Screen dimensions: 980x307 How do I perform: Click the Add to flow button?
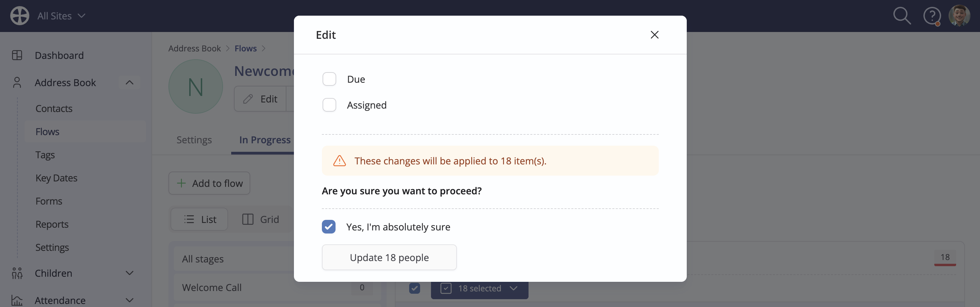pyautogui.click(x=209, y=183)
